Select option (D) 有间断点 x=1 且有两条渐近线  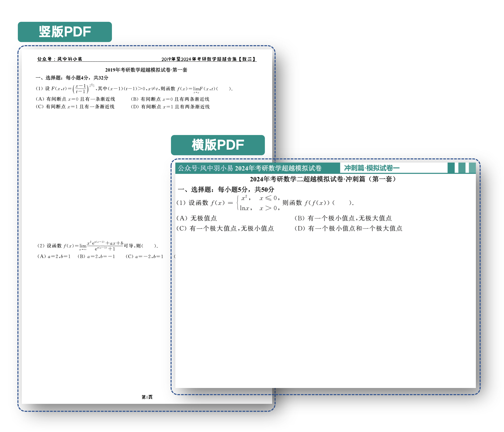coord(170,107)
